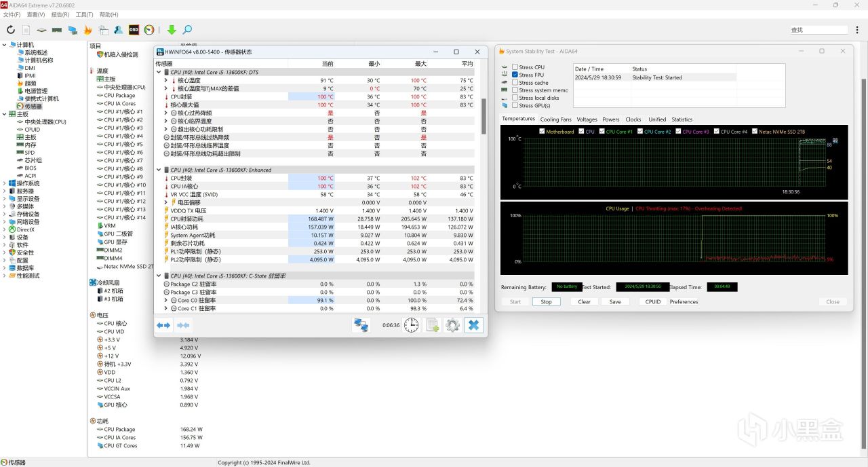Expand the 显示设备 tree node
868x467 pixels.
(x=5, y=199)
